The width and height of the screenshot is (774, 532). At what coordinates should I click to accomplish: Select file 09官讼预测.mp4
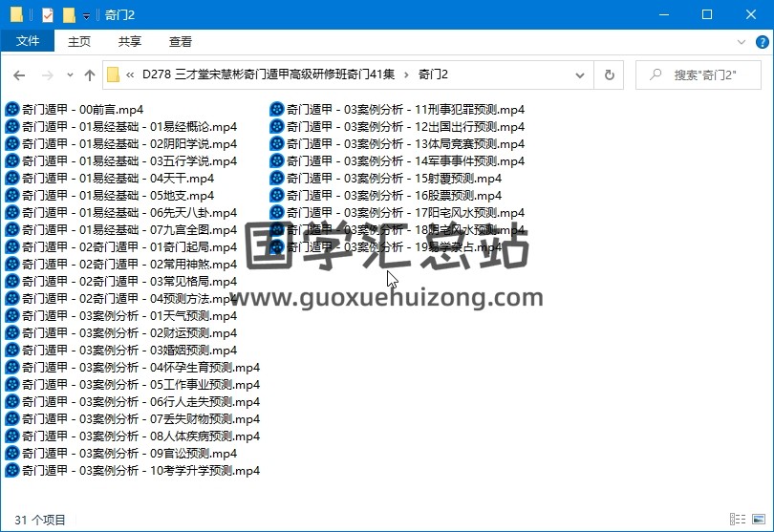121,453
